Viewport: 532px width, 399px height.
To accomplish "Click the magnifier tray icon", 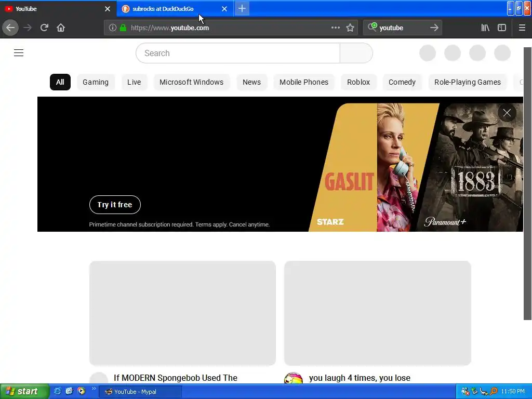I will (494, 392).
